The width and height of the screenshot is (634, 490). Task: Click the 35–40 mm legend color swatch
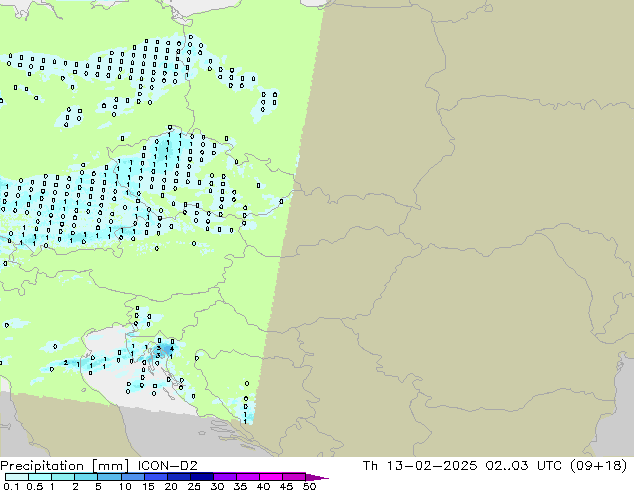point(247,477)
